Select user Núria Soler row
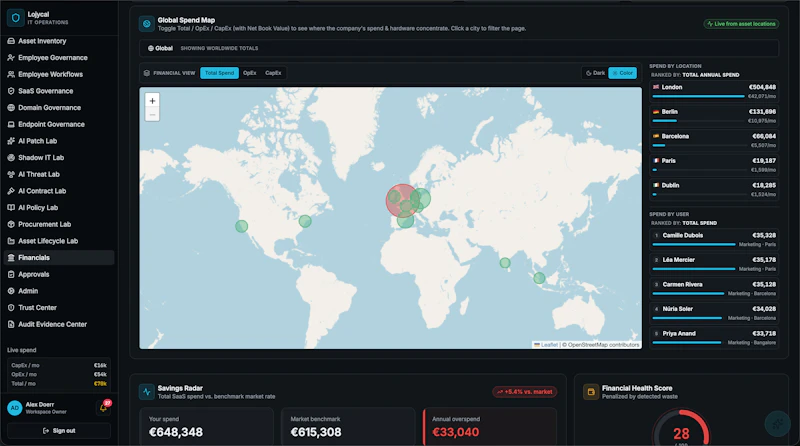The width and height of the screenshot is (800, 446). tap(714, 313)
